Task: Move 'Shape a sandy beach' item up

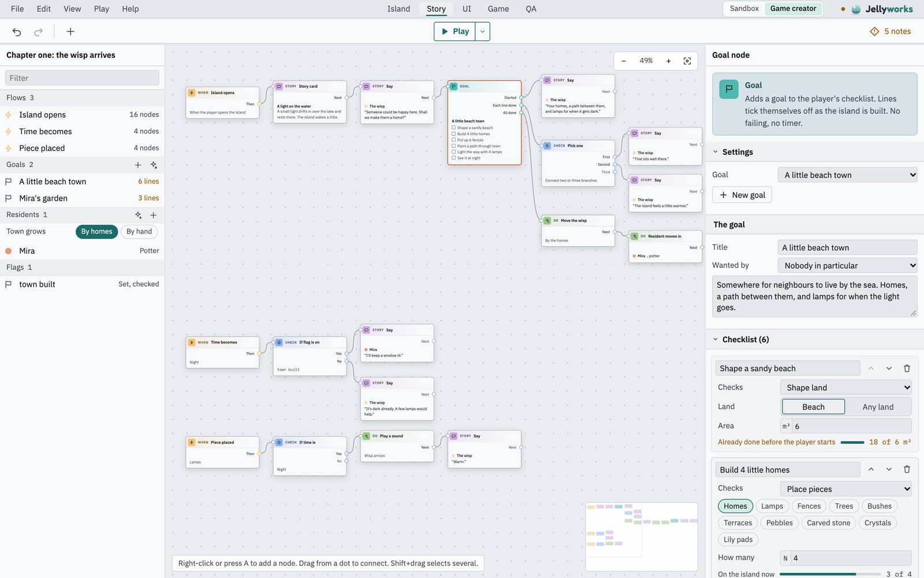Action: tap(871, 368)
